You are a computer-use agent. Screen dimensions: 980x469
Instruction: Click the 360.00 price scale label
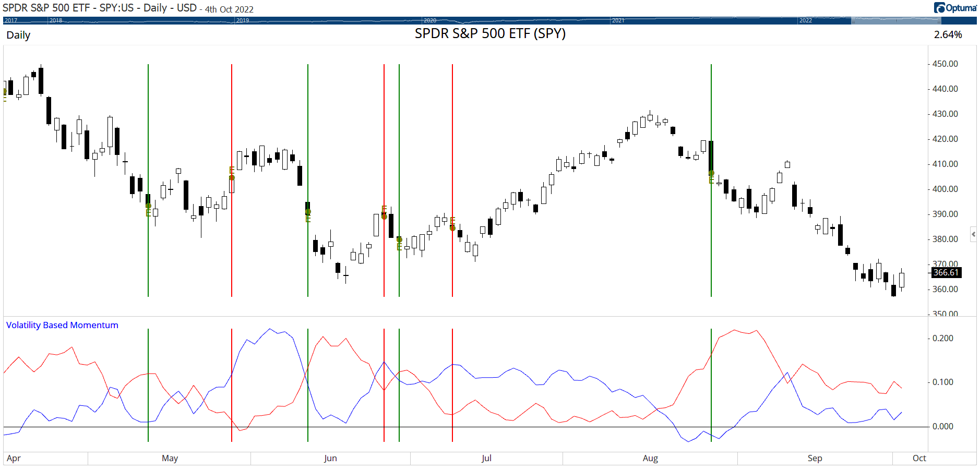click(945, 289)
